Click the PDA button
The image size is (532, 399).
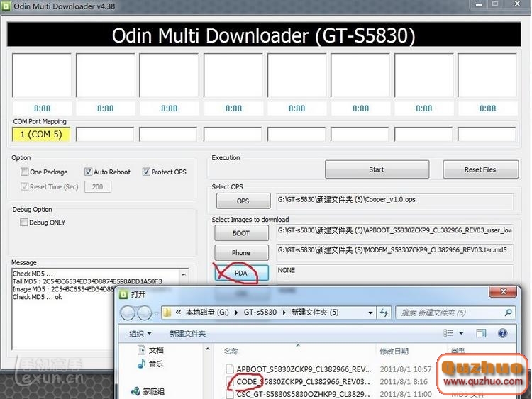pyautogui.click(x=241, y=273)
